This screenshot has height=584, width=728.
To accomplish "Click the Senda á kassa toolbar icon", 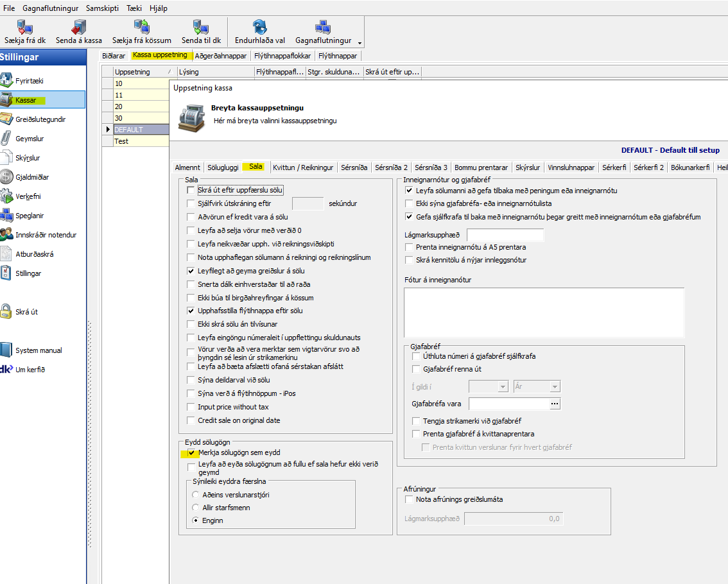I will (x=79, y=28).
